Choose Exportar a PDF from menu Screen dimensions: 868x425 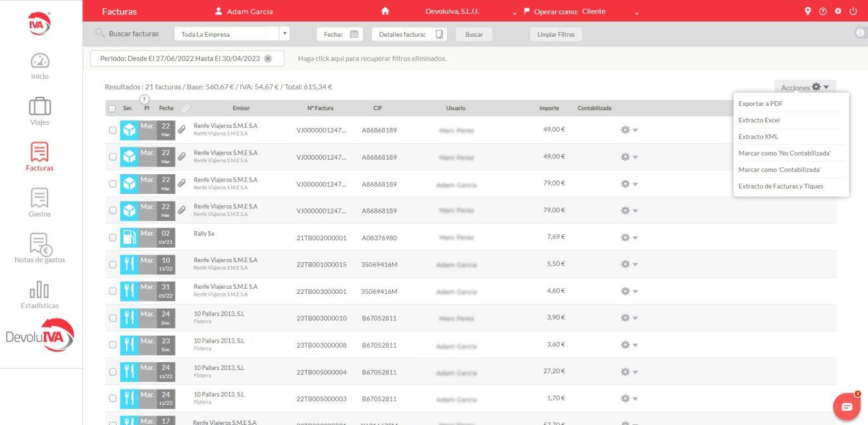[760, 104]
